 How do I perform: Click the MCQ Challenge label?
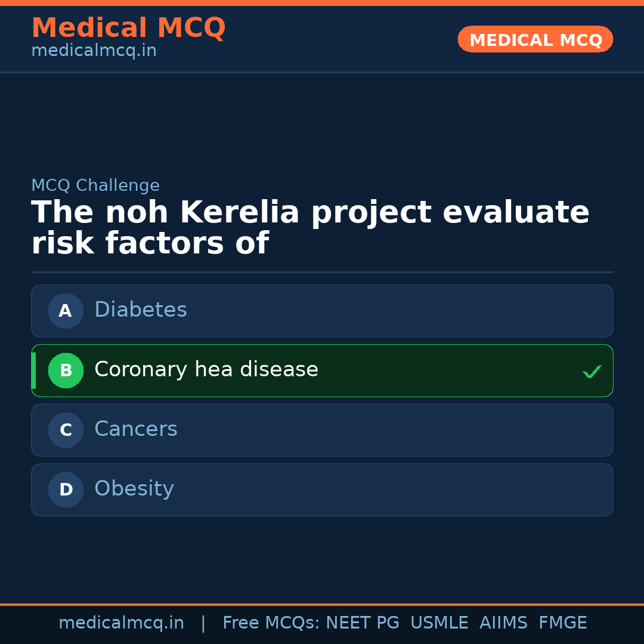(x=95, y=185)
